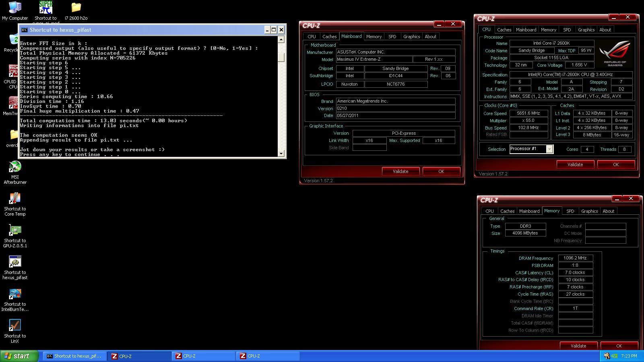Click the Command Rate value 1T

pos(576,309)
